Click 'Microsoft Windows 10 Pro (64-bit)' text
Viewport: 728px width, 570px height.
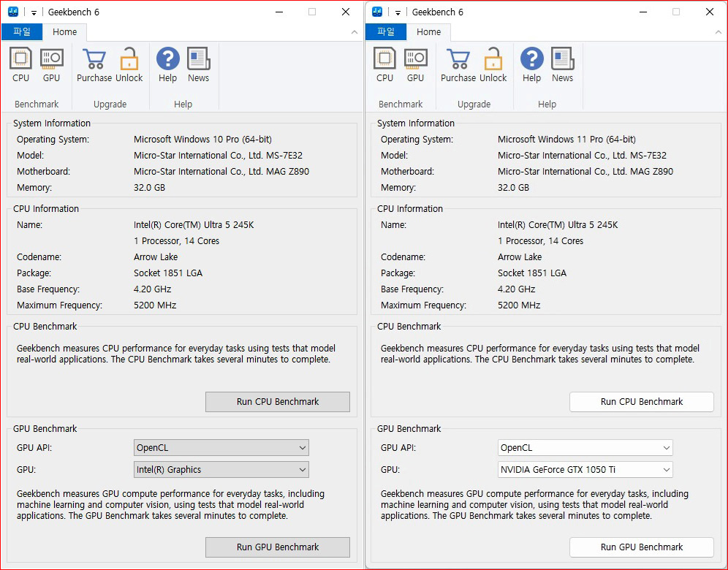pyautogui.click(x=203, y=140)
